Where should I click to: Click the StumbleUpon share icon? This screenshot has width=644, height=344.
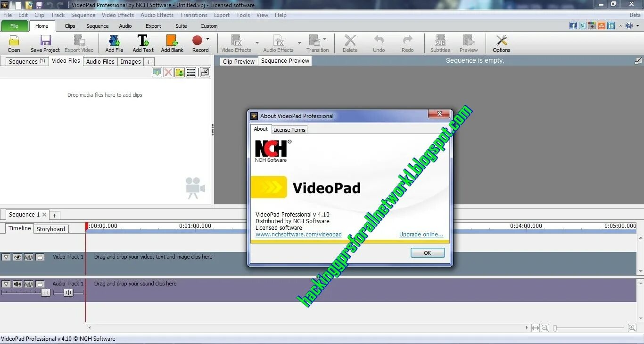(602, 26)
